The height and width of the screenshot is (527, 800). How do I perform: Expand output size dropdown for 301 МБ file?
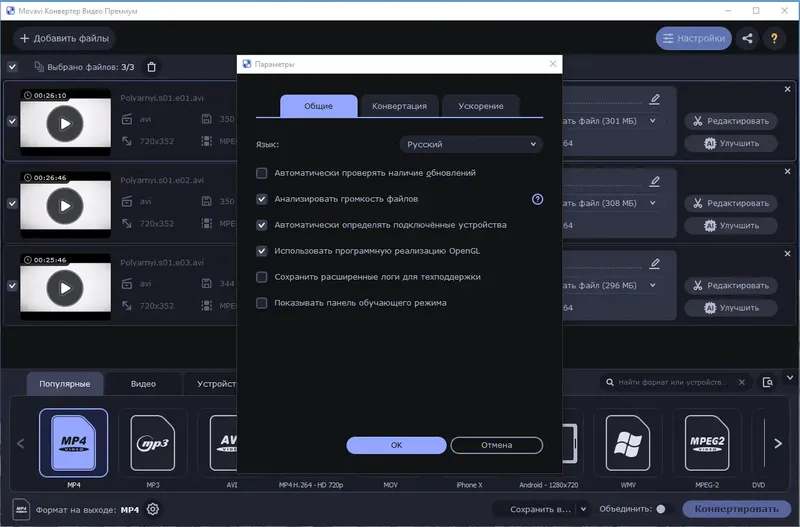(x=653, y=121)
